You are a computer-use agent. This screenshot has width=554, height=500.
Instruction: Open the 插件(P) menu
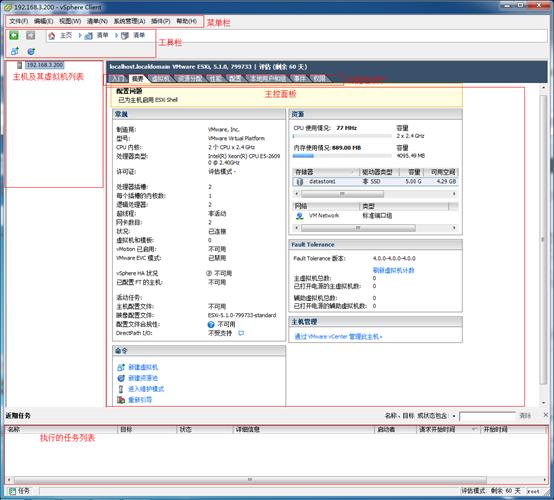(161, 21)
